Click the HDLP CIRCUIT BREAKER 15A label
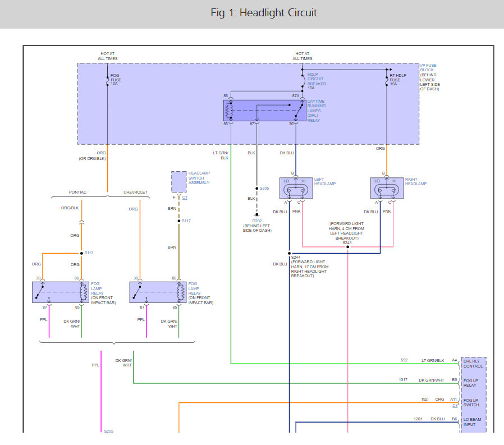Screen dimensions: 504x445 [x=317, y=81]
